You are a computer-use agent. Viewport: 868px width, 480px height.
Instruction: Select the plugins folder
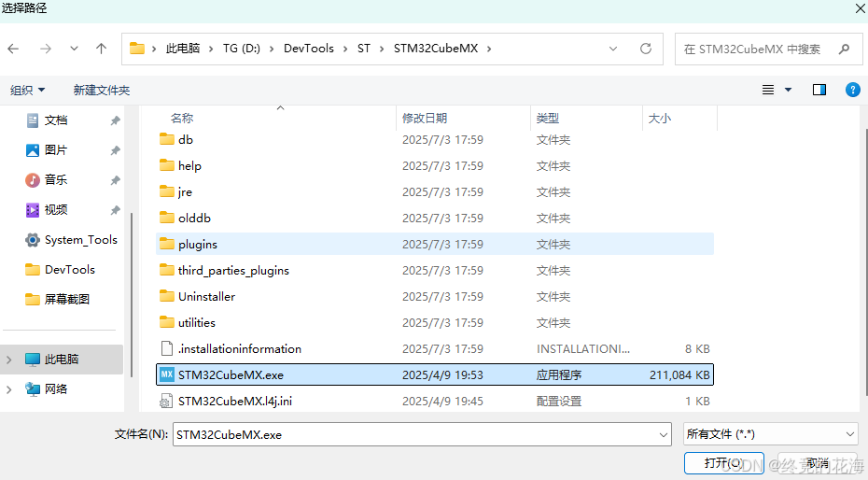[435, 244]
